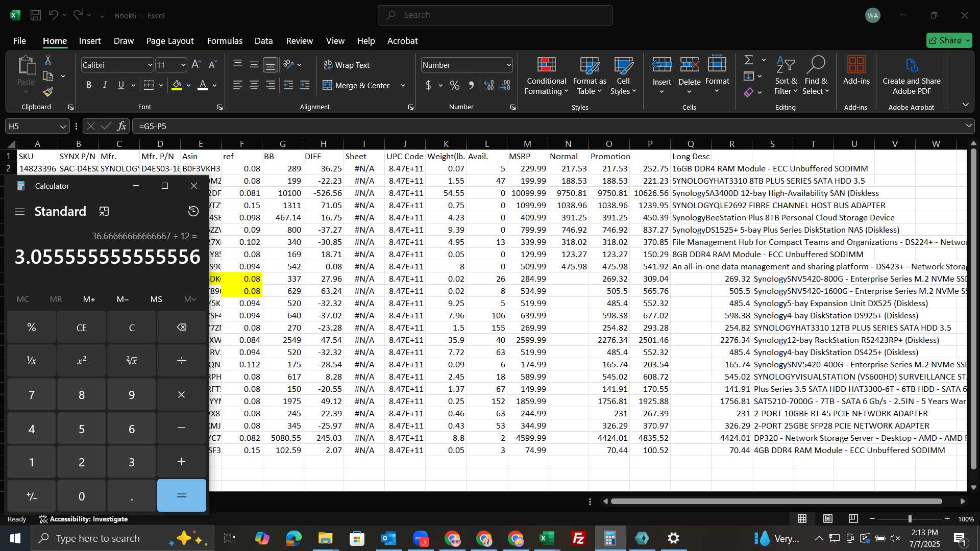Click the Increase Indent icon

pyautogui.click(x=305, y=85)
